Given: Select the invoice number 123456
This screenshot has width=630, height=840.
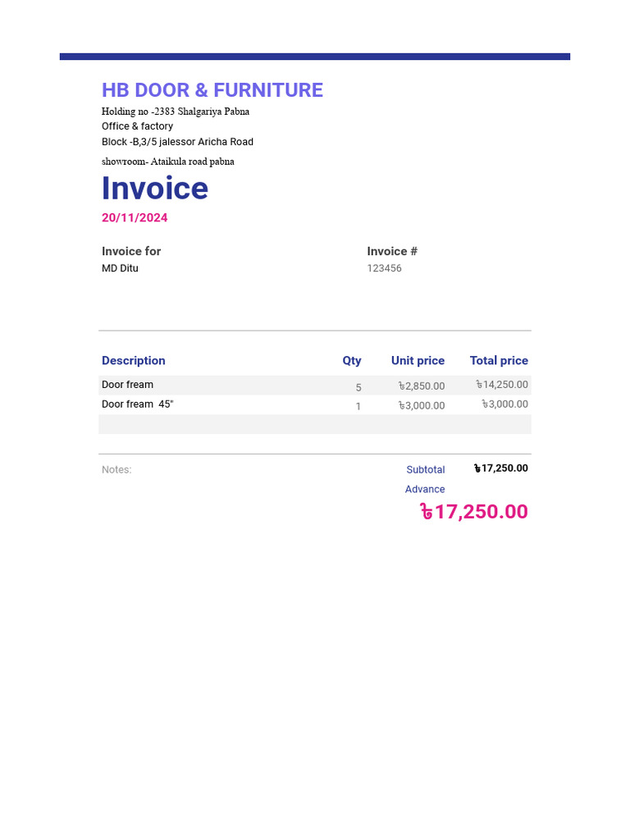Looking at the screenshot, I should tap(384, 268).
